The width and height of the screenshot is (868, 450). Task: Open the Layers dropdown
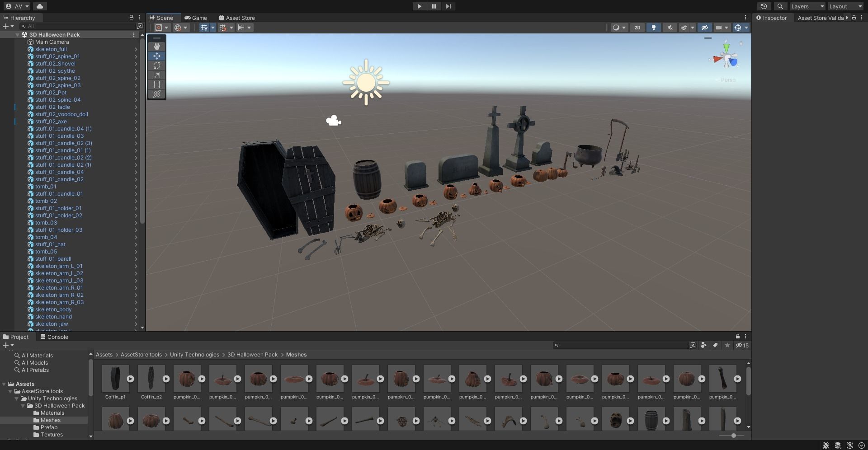pos(807,6)
